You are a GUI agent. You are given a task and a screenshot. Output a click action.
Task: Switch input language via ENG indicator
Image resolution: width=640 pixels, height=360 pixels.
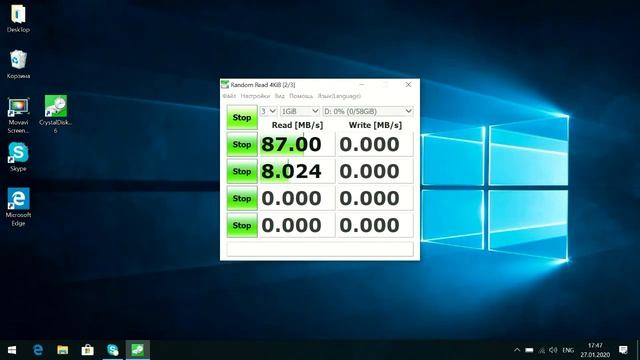pos(568,350)
